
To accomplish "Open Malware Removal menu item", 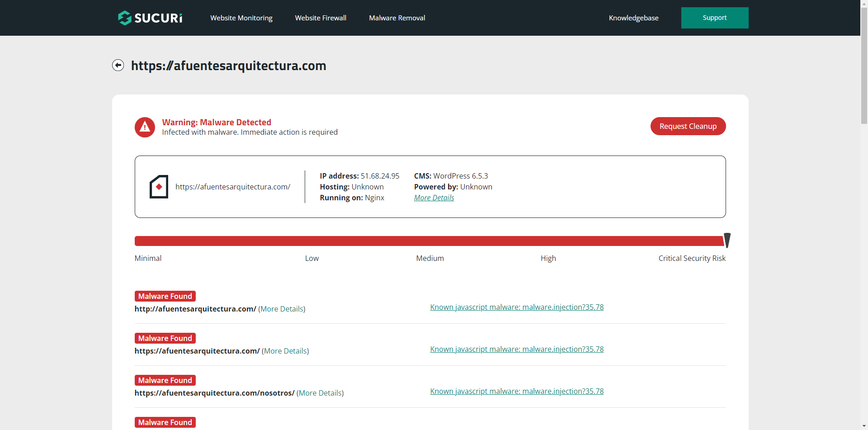I will click(x=397, y=18).
